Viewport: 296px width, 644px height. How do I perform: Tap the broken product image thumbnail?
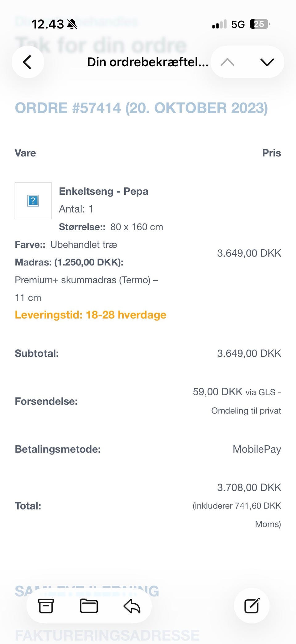(x=33, y=201)
